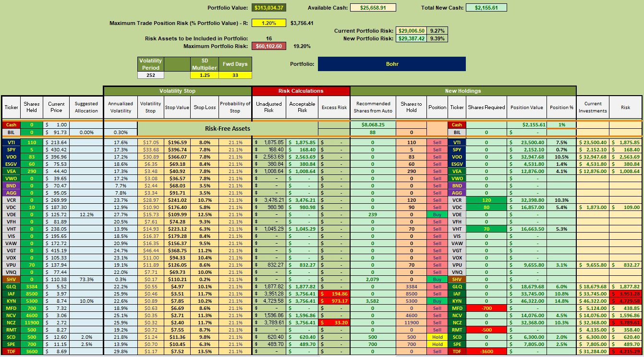
Task: Click the Current Investments column header
Action: pyautogui.click(x=593, y=107)
